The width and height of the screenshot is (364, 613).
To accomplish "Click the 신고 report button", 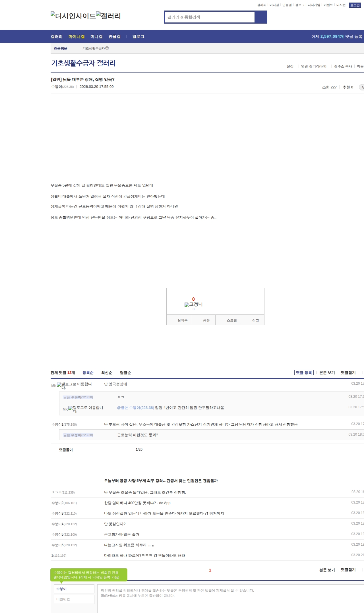I will (252, 320).
